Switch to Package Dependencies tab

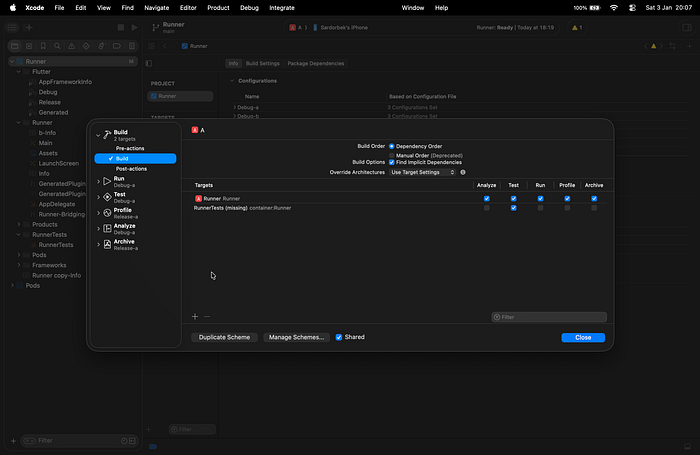tap(316, 63)
